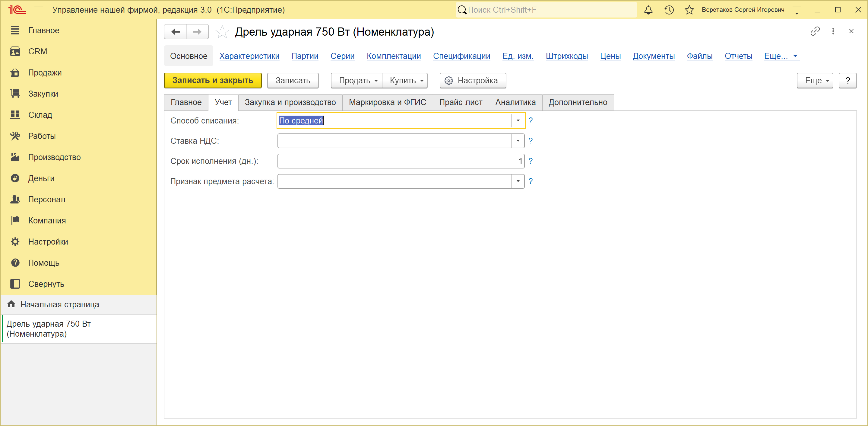The height and width of the screenshot is (426, 868).
Task: Open the Цены link
Action: (x=610, y=56)
